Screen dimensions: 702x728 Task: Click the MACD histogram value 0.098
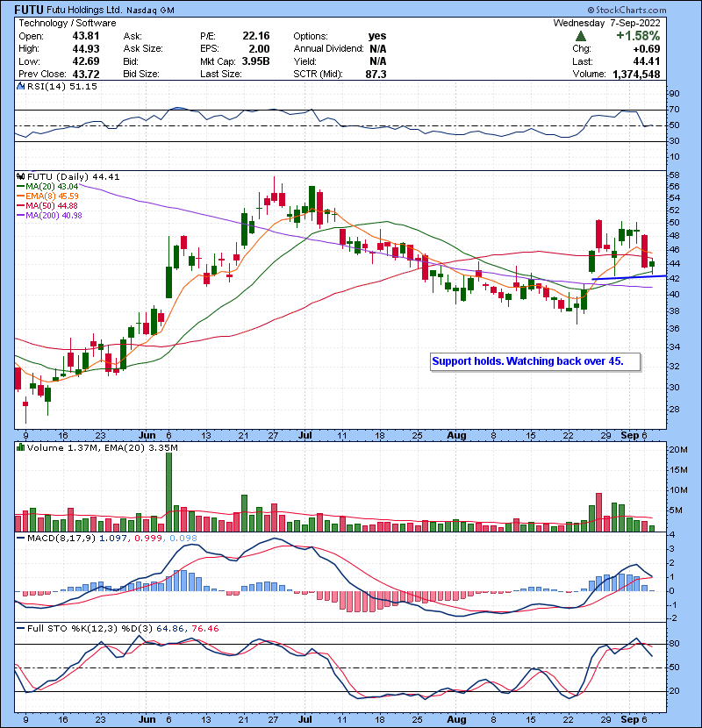tap(183, 539)
